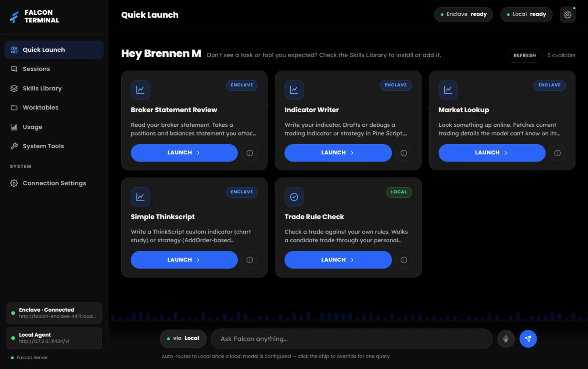Image resolution: width=588 pixels, height=369 pixels.
Task: Open the Enclave Connected status card
Action: click(54, 313)
